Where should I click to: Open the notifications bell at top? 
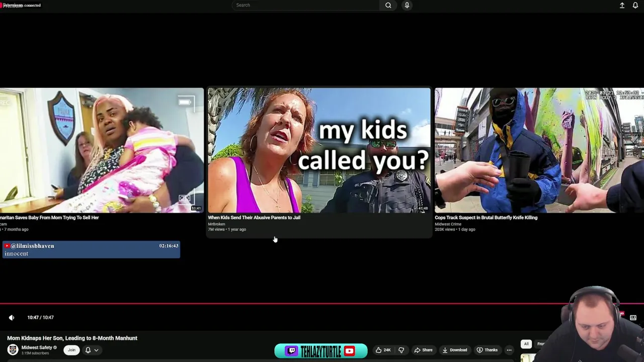coord(635,5)
